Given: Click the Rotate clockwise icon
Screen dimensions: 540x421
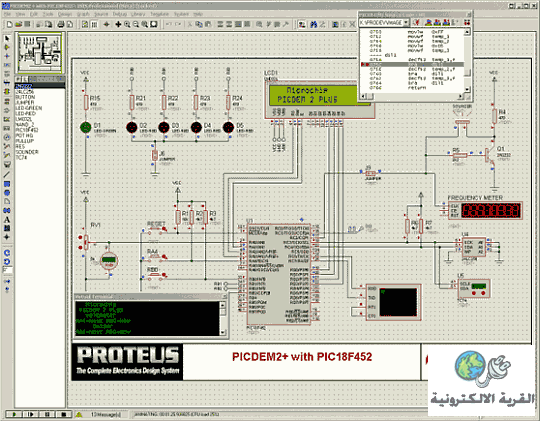Looking at the screenshot, I should (7, 253).
